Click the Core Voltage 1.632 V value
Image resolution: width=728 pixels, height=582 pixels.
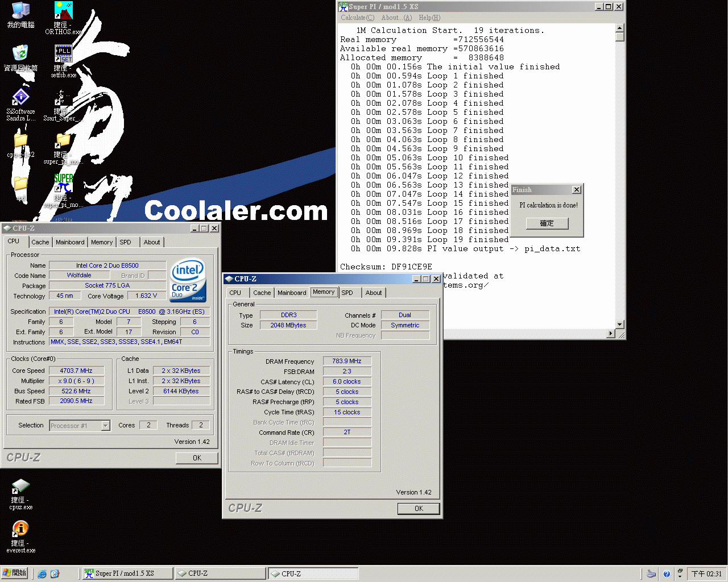tap(146, 296)
